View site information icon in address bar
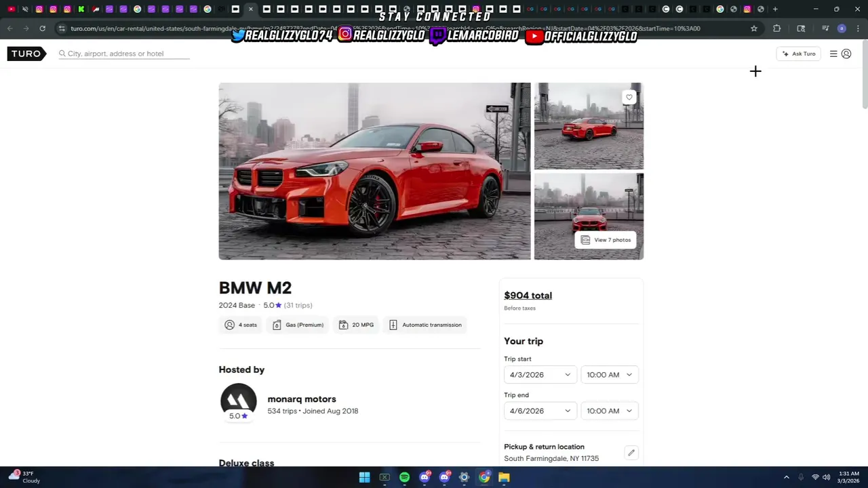This screenshot has width=868, height=488. (x=62, y=28)
